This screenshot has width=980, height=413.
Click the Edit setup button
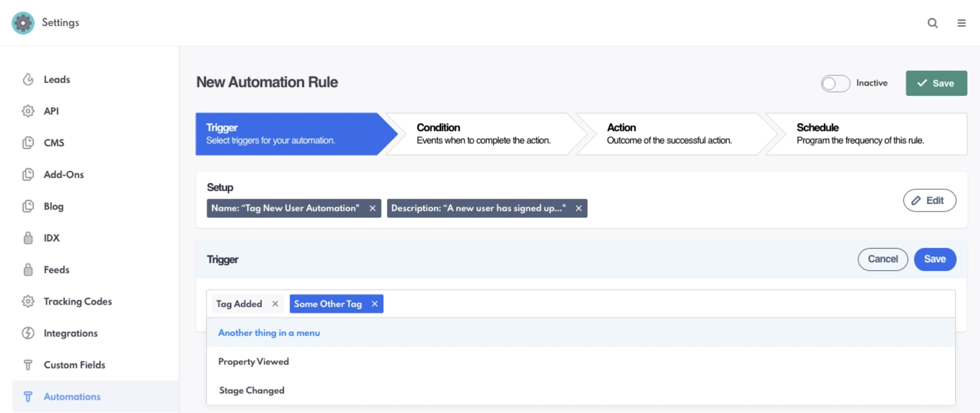(929, 201)
